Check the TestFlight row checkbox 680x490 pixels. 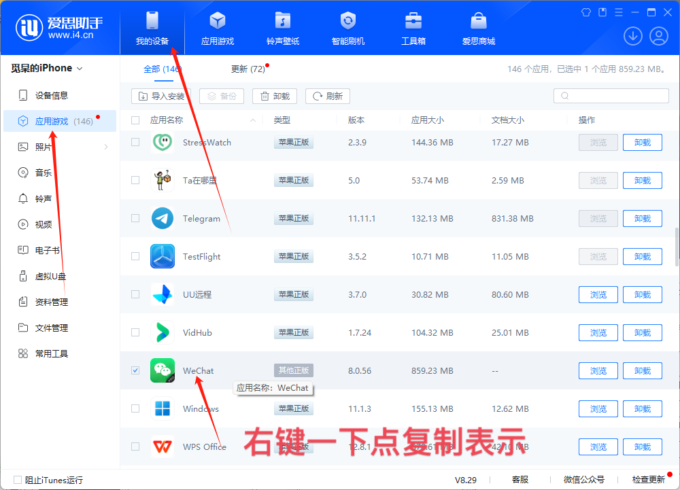coord(135,256)
